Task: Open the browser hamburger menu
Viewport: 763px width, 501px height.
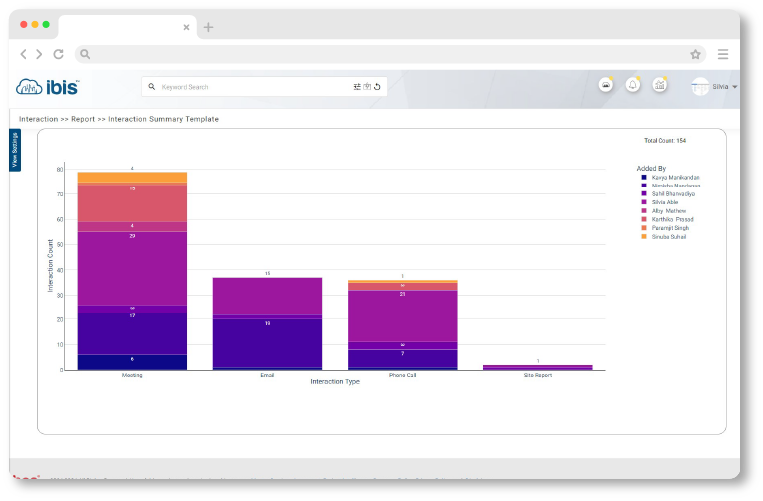Action: coord(723,54)
